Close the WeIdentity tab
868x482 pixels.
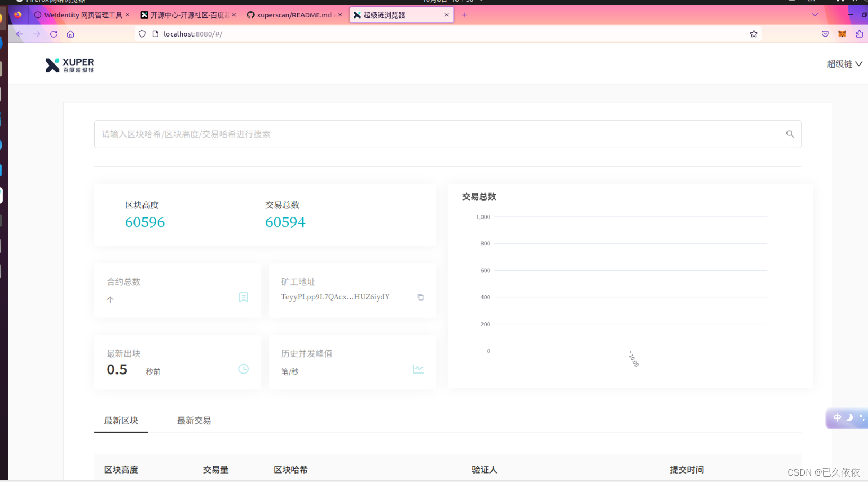click(128, 15)
